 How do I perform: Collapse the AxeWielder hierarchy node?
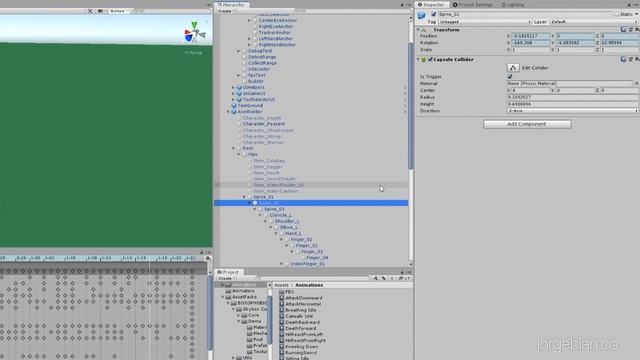(x=228, y=111)
